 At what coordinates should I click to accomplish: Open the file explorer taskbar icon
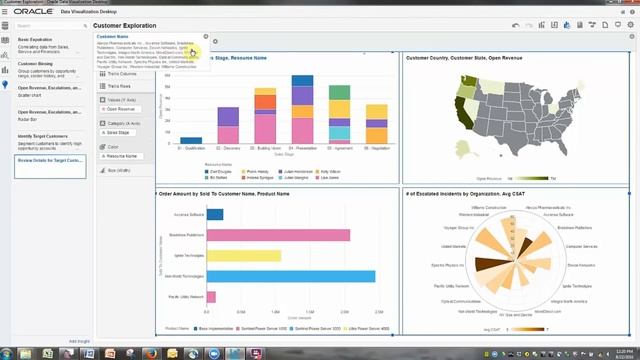point(25,353)
